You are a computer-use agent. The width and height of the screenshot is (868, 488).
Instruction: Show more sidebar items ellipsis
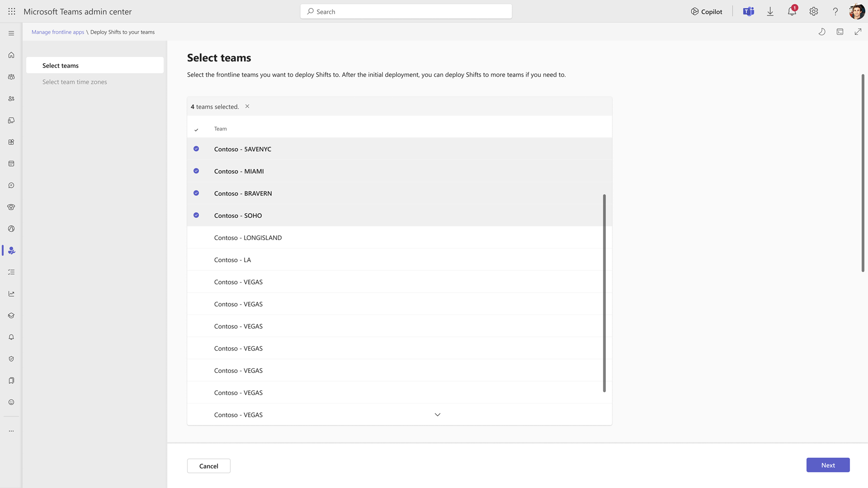click(11, 431)
